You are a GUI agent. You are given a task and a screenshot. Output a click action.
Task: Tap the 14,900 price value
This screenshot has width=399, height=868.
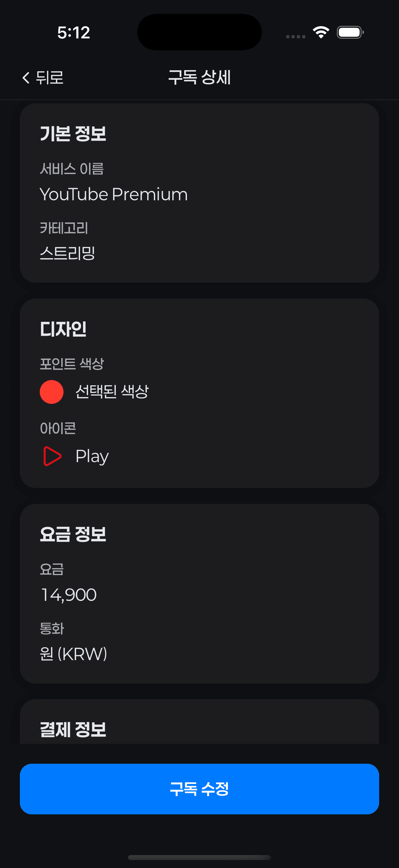(x=68, y=595)
